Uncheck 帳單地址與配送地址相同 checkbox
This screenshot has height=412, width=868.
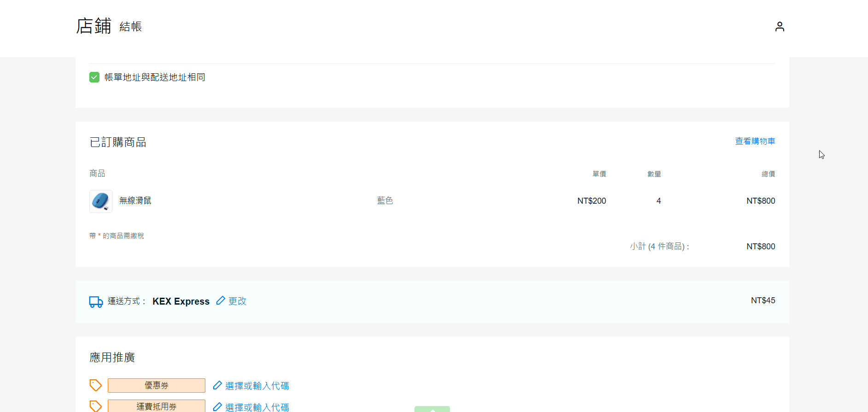pos(94,77)
